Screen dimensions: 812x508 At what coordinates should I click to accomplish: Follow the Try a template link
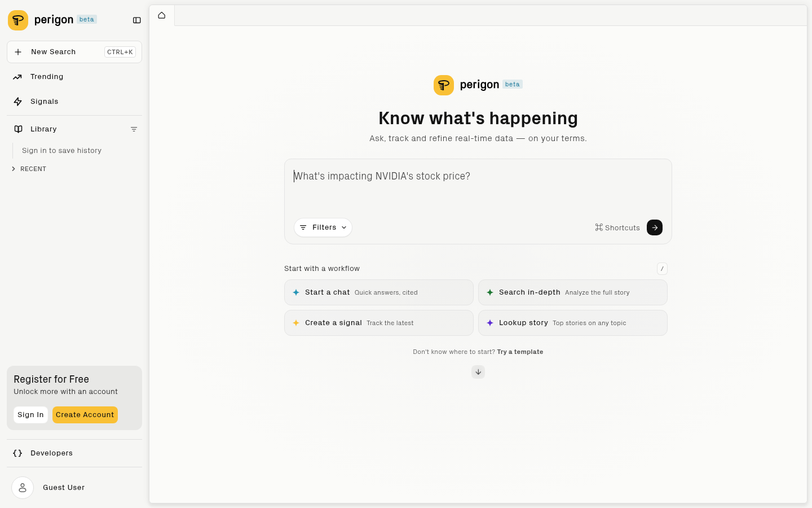click(x=520, y=352)
